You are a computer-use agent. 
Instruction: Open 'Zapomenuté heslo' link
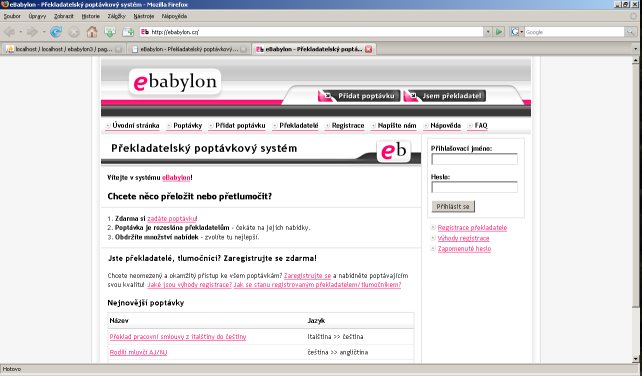[x=464, y=249]
